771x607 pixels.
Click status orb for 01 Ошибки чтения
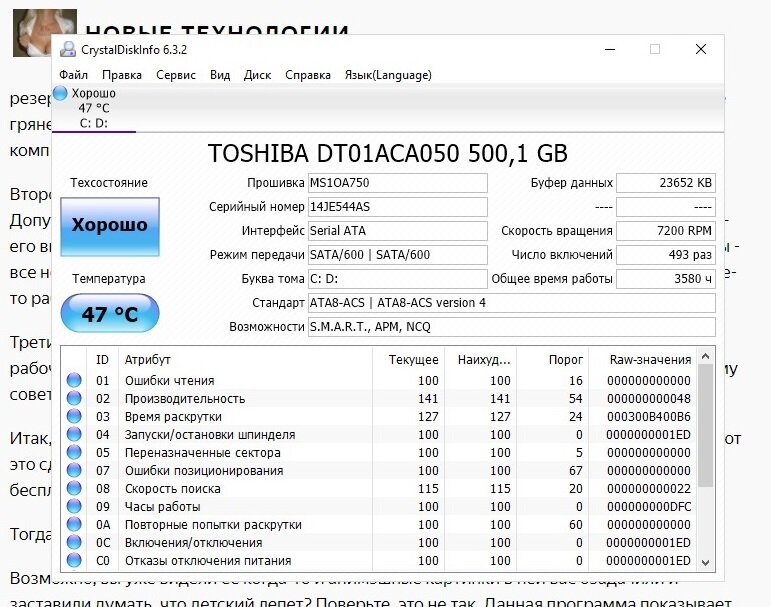[74, 380]
